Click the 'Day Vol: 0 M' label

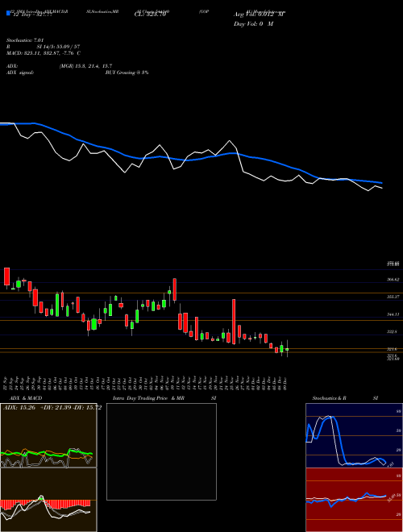[x=253, y=23]
